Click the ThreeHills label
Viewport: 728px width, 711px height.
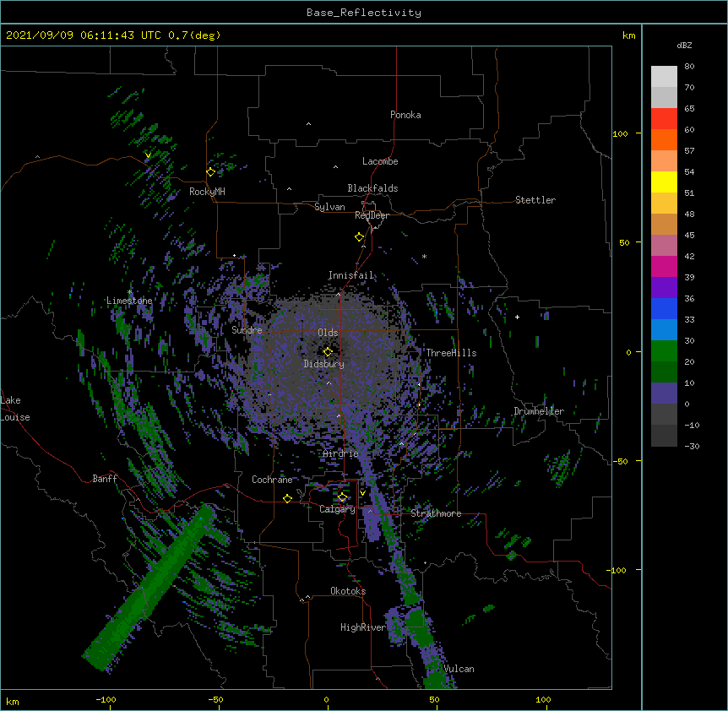pyautogui.click(x=451, y=353)
